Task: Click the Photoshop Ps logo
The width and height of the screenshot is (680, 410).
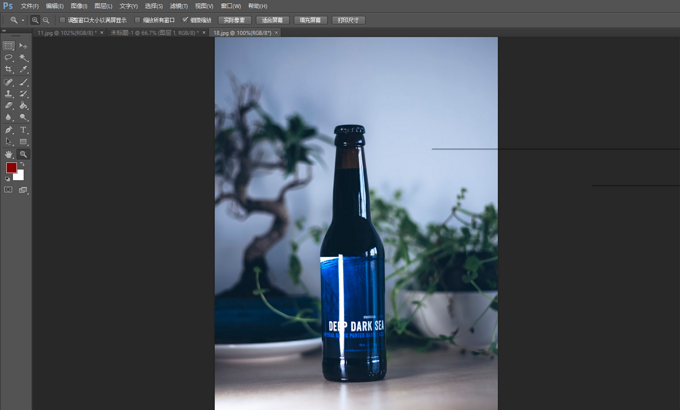Action: [8, 6]
